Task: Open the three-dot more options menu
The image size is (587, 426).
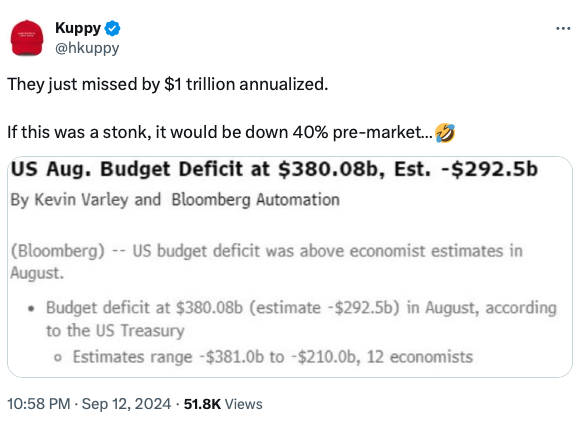Action: [x=563, y=28]
